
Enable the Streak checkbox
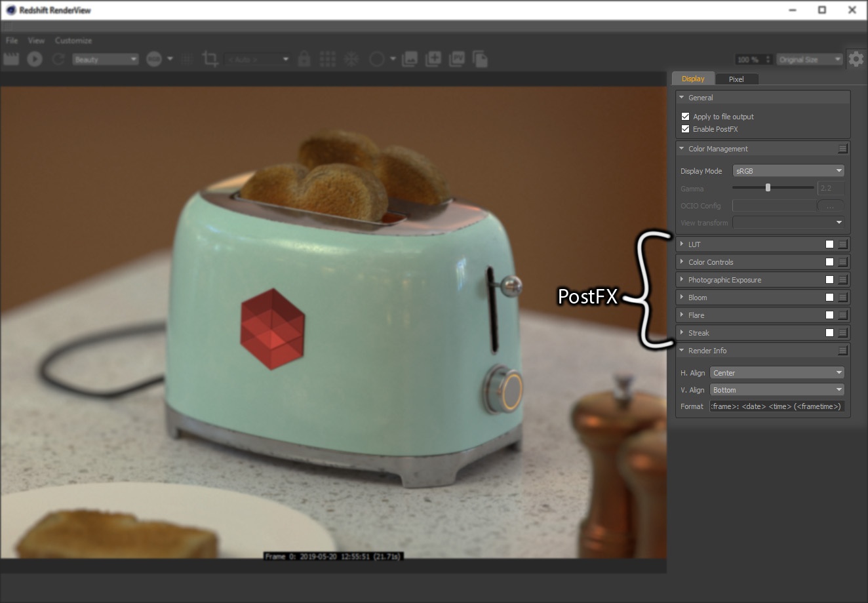tap(829, 333)
